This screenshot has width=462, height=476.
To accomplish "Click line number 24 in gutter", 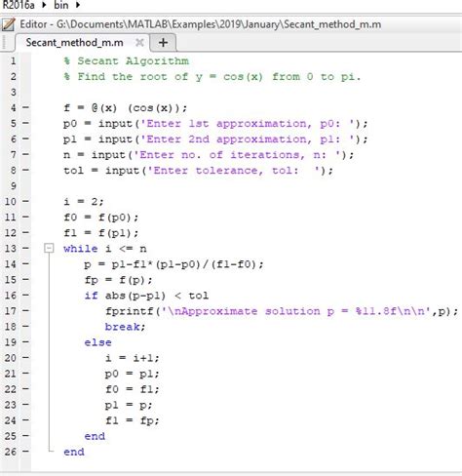I will point(11,420).
